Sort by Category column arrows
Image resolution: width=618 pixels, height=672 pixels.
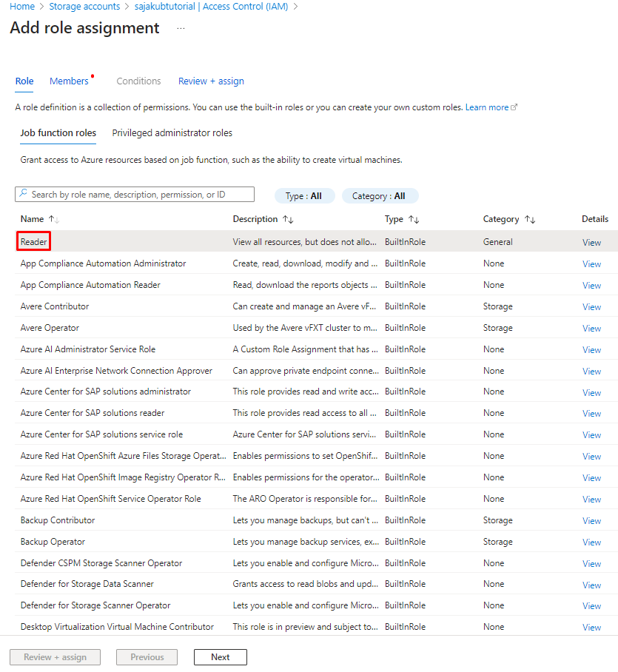[x=530, y=219]
